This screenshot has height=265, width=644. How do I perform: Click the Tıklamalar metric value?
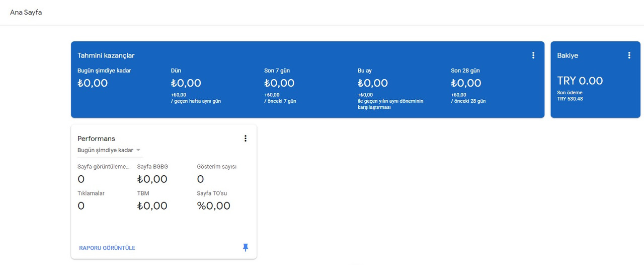[x=81, y=206]
